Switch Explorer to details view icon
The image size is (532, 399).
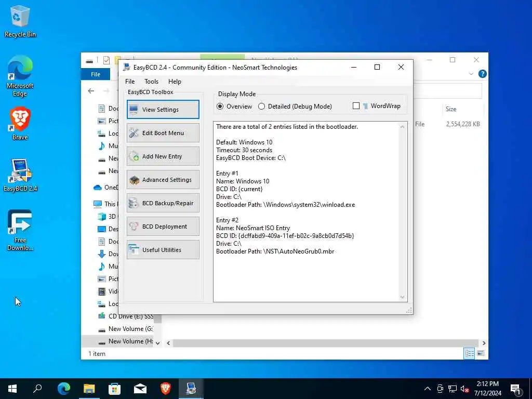coord(469,353)
